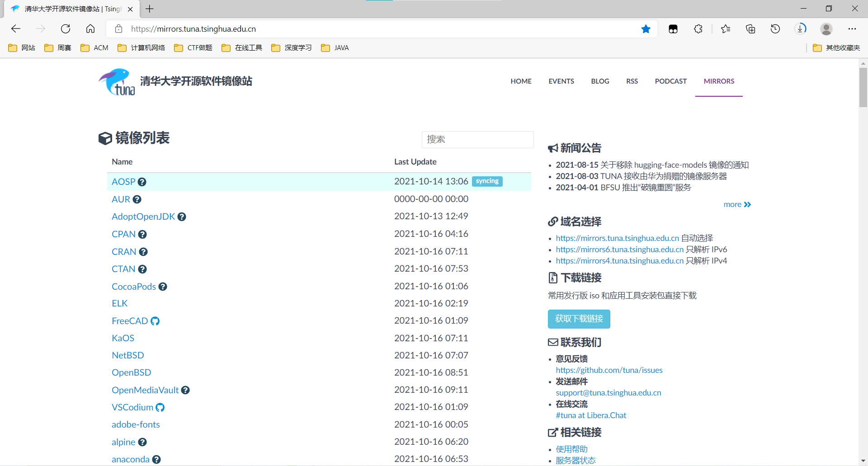Click the 搜索 mirror search field
The image size is (868, 466).
(x=478, y=140)
